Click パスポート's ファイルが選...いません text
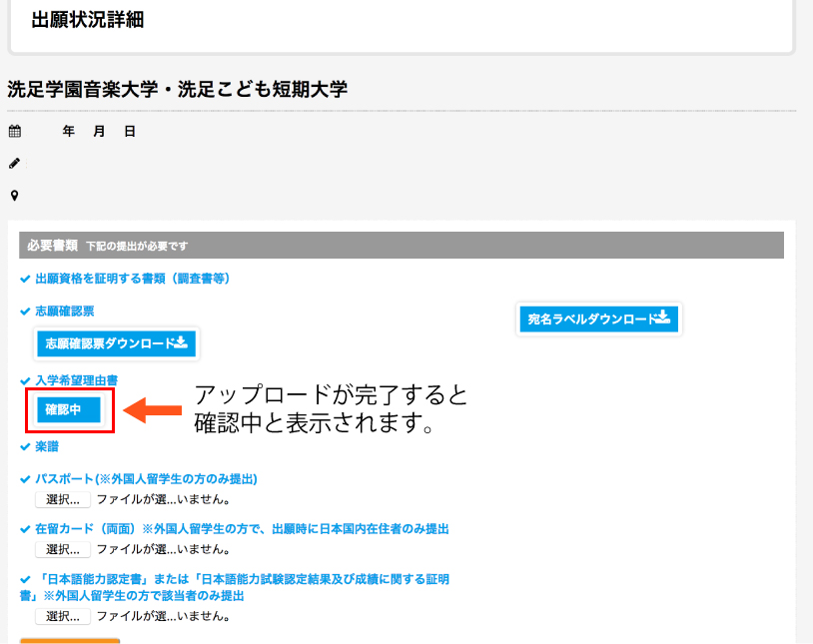This screenshot has width=813, height=644. point(164,499)
